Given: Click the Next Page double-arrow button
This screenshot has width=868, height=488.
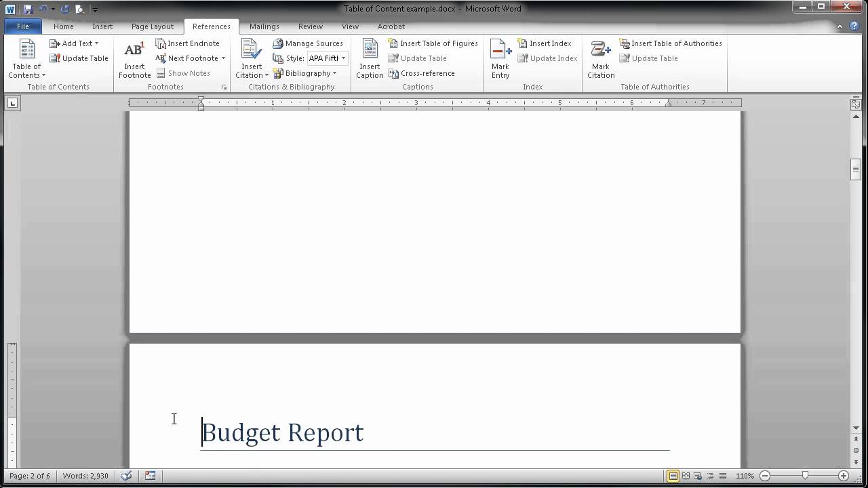Looking at the screenshot, I should 855,462.
